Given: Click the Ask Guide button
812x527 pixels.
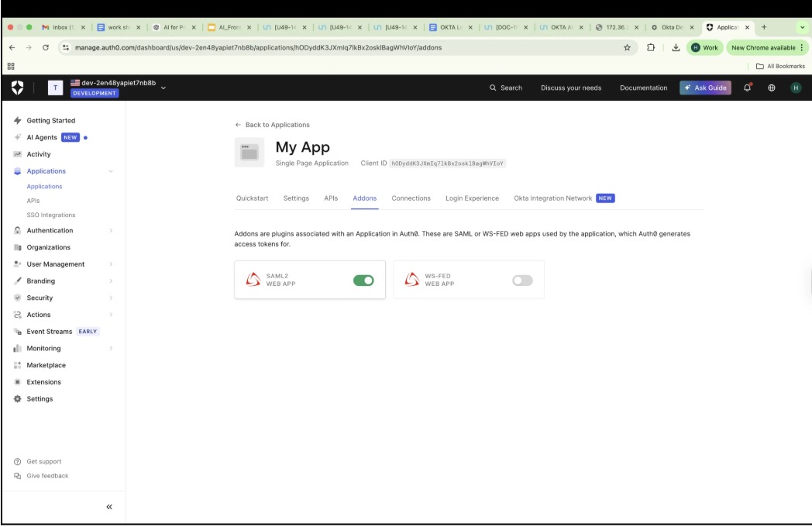Looking at the screenshot, I should (705, 88).
